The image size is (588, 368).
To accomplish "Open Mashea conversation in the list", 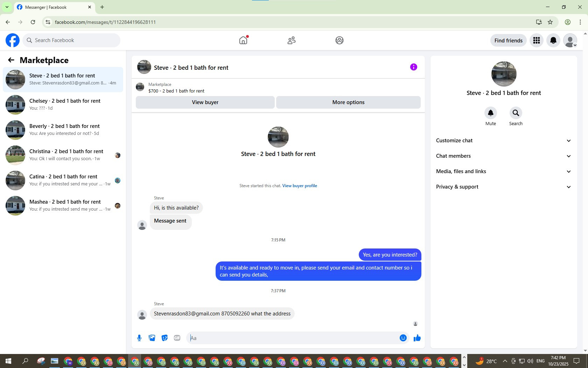I will [63, 206].
